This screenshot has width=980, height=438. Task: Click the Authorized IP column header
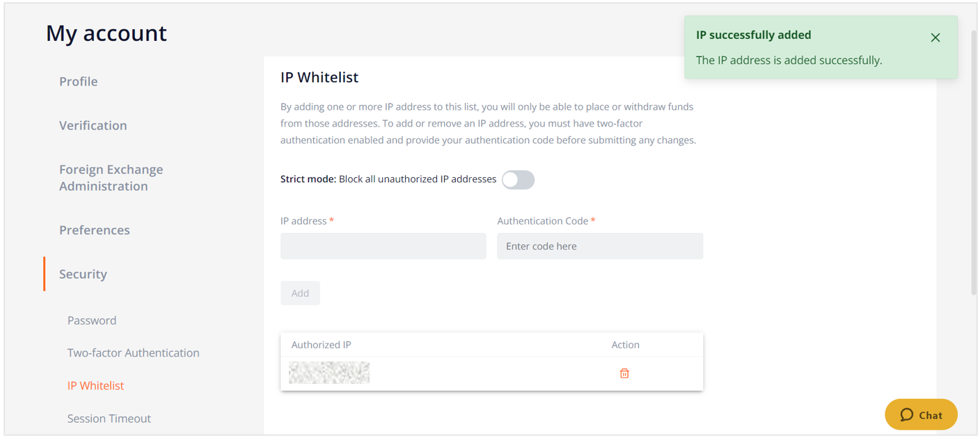pyautogui.click(x=322, y=345)
